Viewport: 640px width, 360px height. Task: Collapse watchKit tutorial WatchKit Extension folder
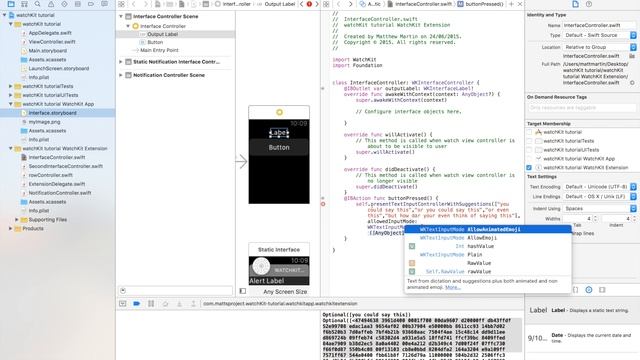point(11,149)
